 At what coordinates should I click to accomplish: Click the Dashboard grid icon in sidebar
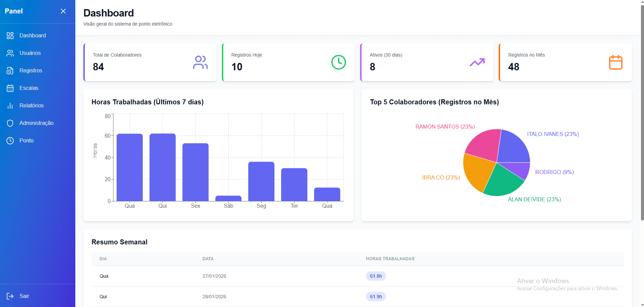(x=10, y=36)
